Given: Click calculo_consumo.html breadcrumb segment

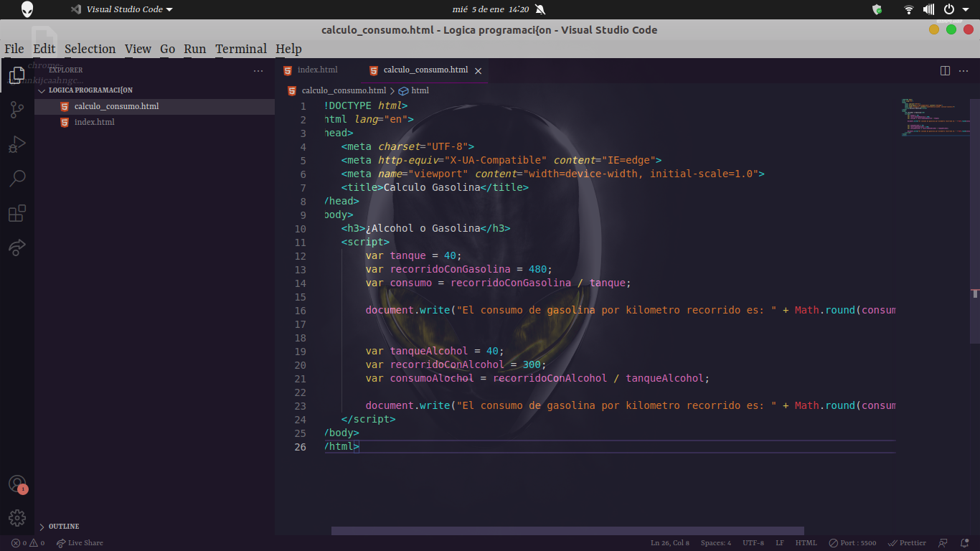Looking at the screenshot, I should (x=344, y=91).
